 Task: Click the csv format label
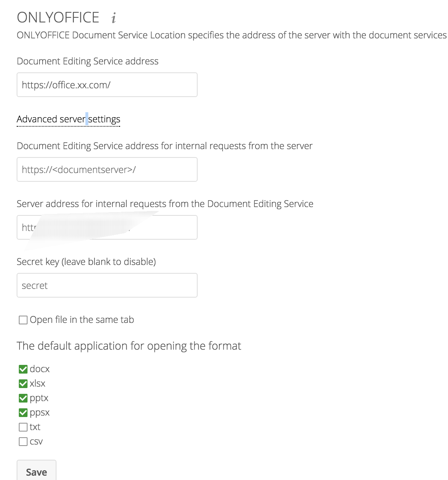pyautogui.click(x=36, y=441)
